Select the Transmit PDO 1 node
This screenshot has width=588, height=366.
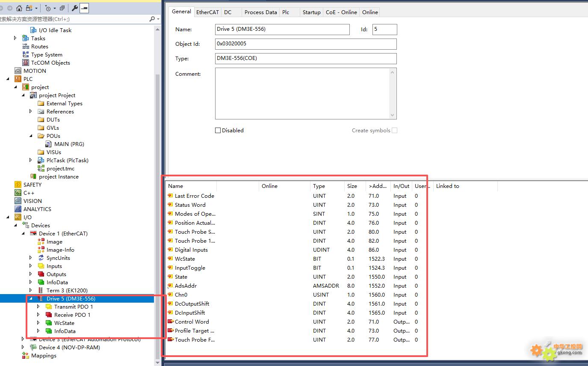pyautogui.click(x=73, y=306)
